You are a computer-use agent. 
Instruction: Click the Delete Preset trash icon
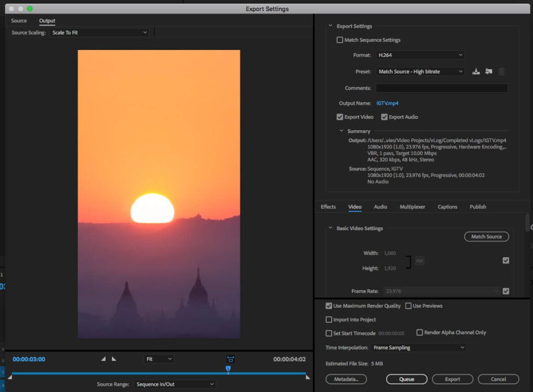(502, 72)
